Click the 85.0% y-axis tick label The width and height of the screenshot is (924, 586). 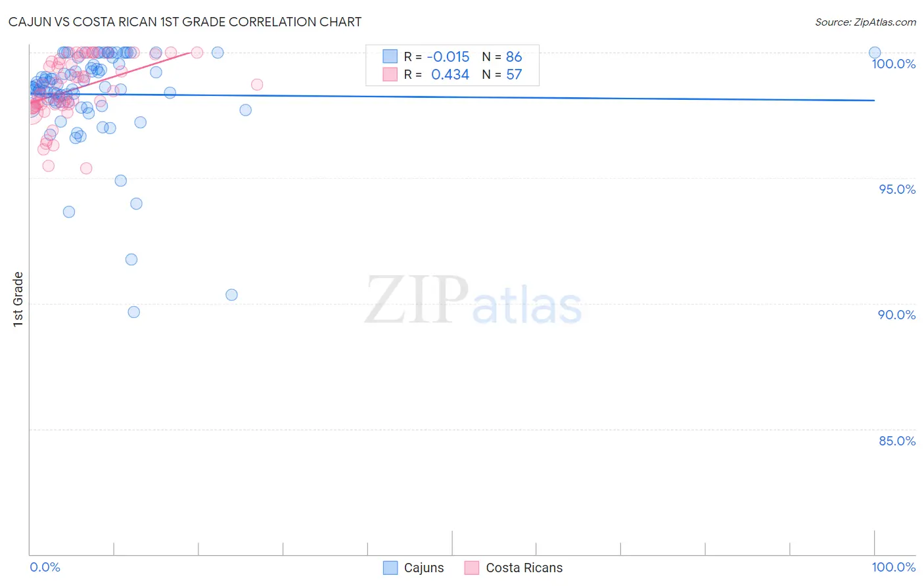(897, 441)
